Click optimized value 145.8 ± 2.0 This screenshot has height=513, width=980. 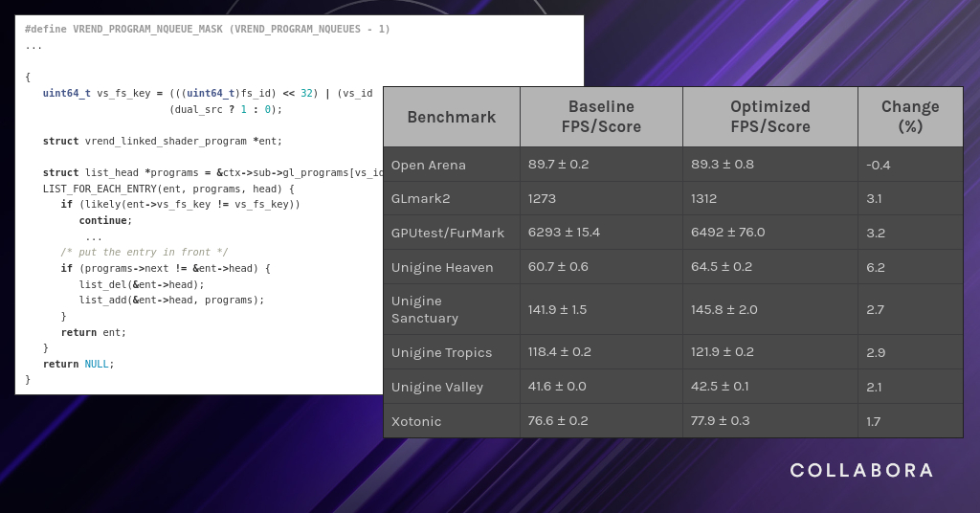coord(724,310)
